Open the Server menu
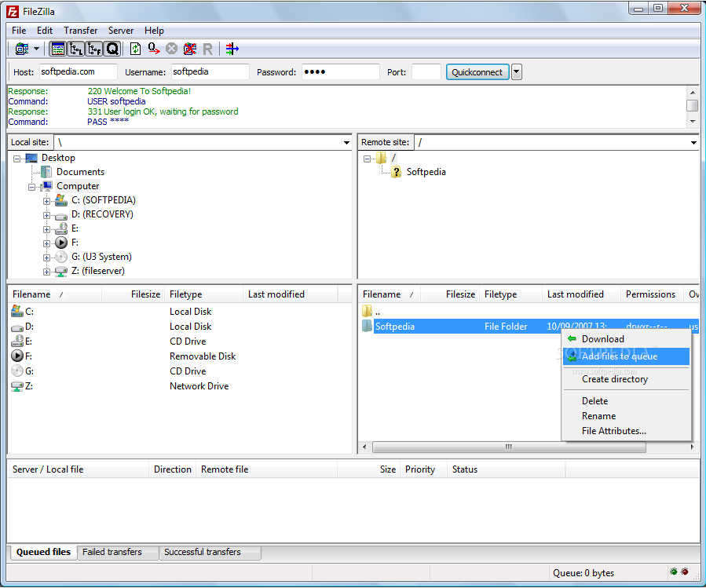This screenshot has width=706, height=588. (x=121, y=31)
